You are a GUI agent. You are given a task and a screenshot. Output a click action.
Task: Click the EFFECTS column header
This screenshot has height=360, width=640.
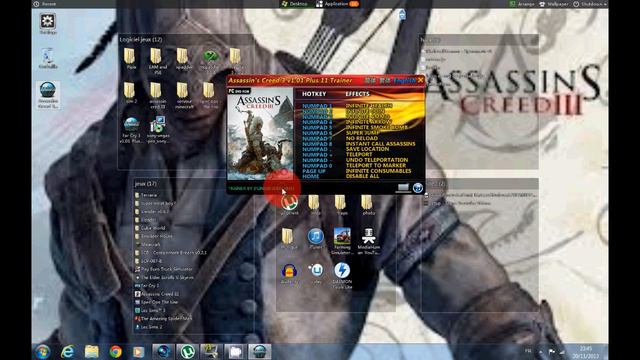(x=357, y=94)
